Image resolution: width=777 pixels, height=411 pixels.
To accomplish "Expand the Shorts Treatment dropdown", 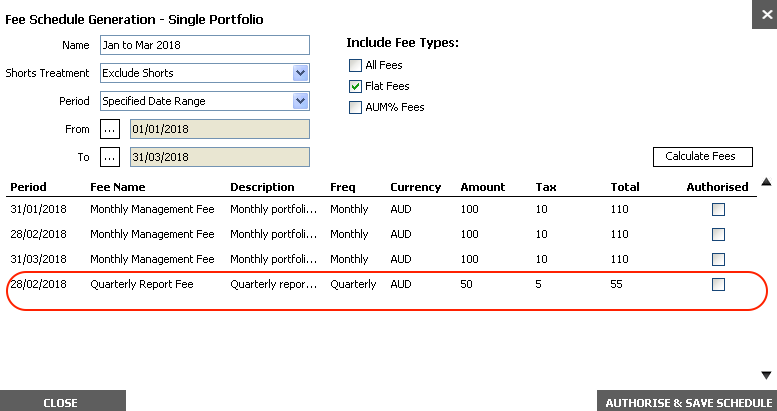I will click(x=300, y=73).
